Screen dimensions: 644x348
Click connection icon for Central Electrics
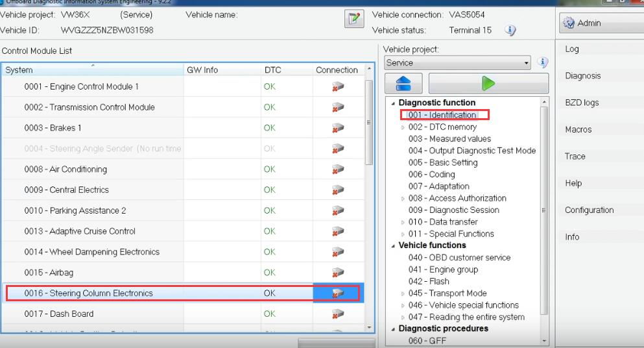(338, 190)
